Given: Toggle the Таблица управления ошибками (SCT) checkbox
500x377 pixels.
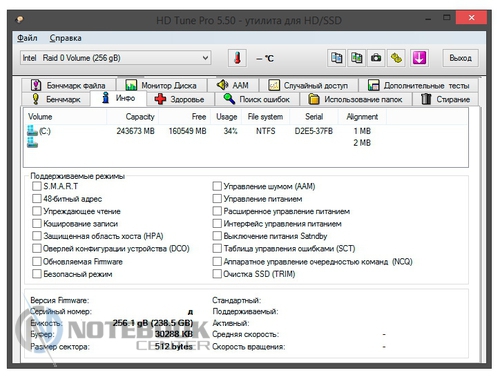Looking at the screenshot, I should (217, 248).
